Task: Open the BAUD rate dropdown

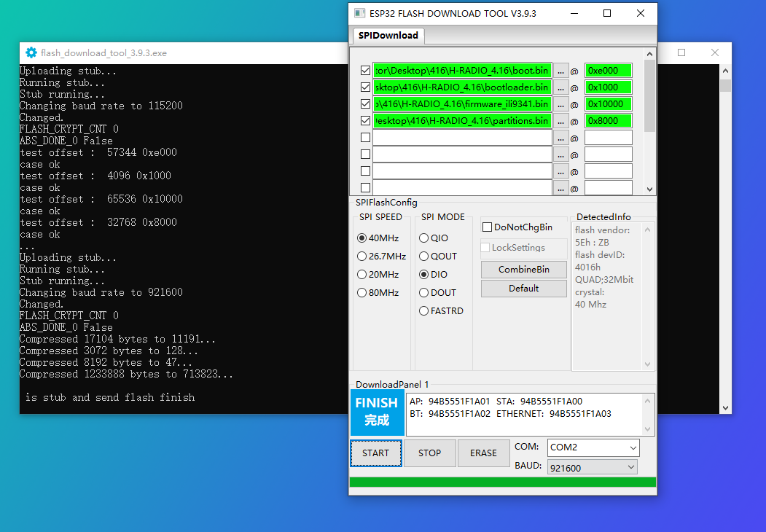Action: click(630, 468)
